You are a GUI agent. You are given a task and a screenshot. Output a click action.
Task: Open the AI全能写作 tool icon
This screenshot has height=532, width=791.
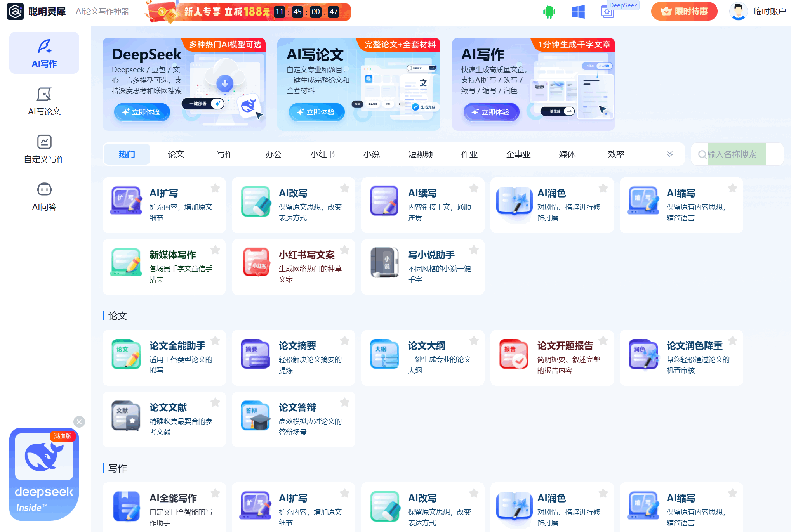126,506
